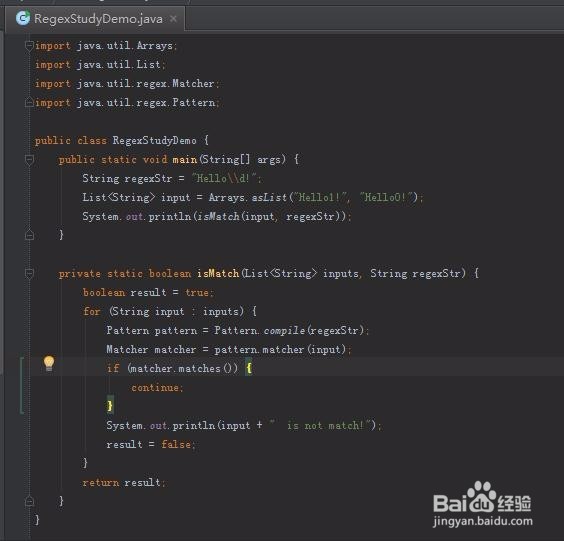Image resolution: width=564 pixels, height=541 pixels.
Task: Click fold end marker at Pattern import
Action: pyautogui.click(x=29, y=103)
